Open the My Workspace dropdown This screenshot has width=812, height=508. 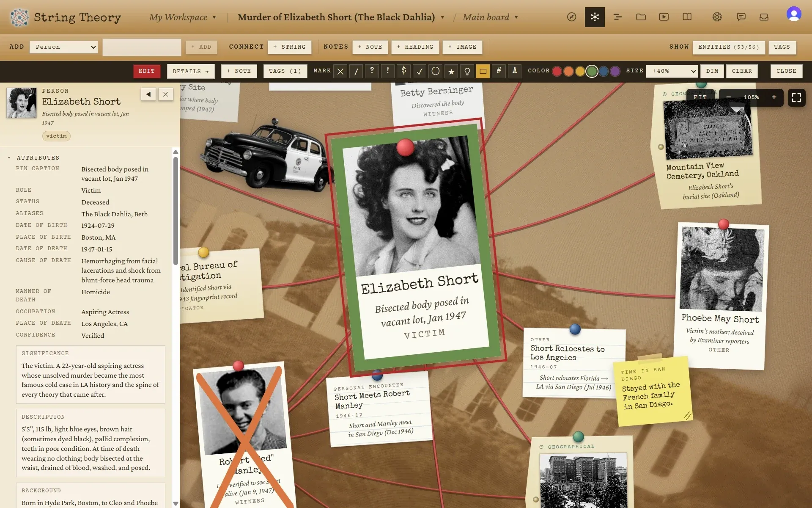coord(182,17)
